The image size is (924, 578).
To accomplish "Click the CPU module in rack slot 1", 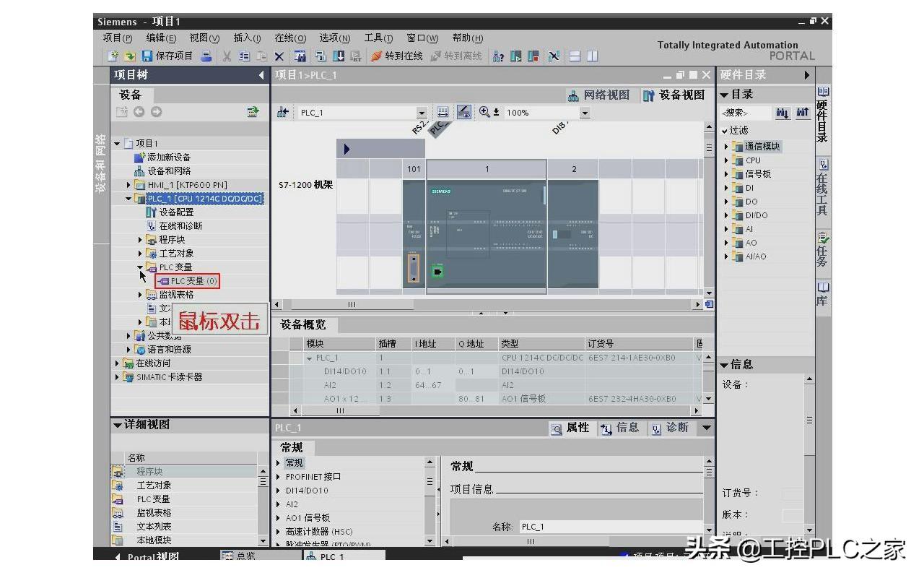I will point(487,235).
